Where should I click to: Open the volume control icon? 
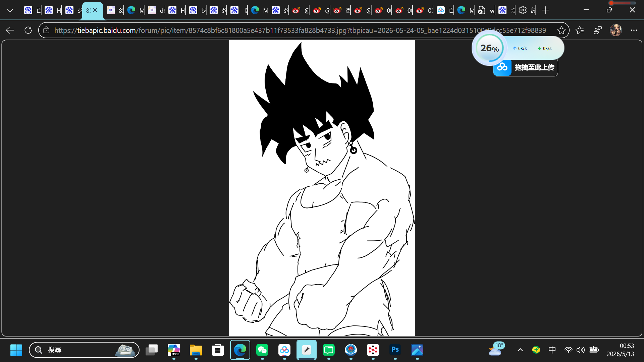click(x=580, y=350)
